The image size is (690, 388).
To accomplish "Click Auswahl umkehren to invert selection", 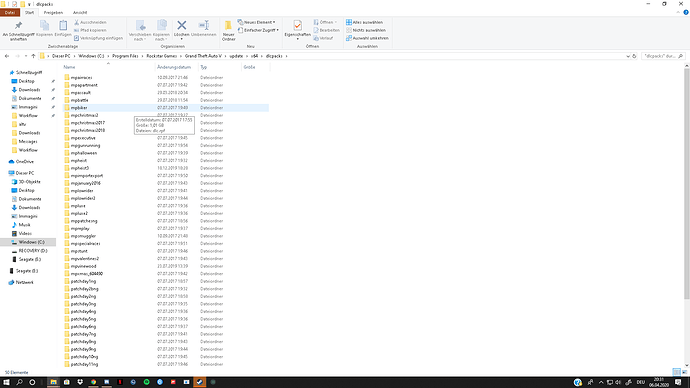I will point(367,38).
